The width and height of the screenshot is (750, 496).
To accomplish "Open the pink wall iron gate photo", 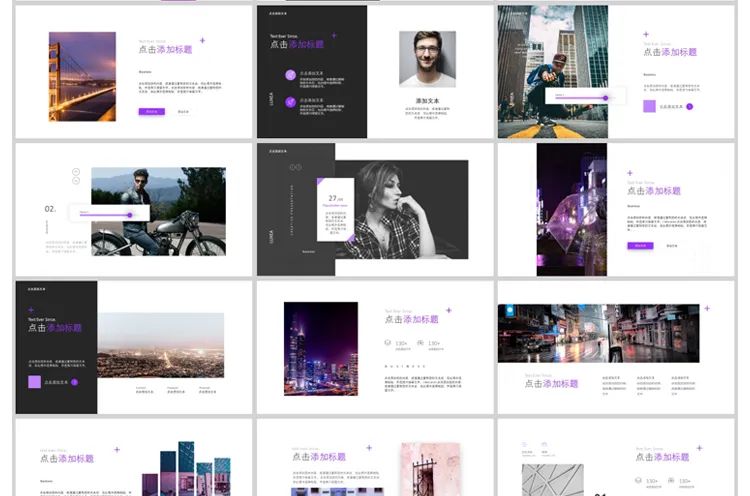I will coord(430,470).
